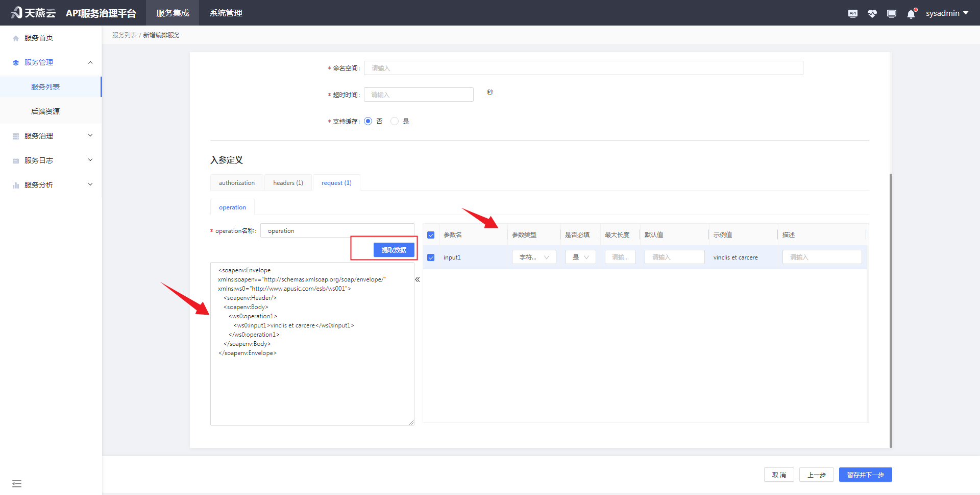Viewport: 980px width, 495px height.
Task: Click the 超时时间 input field
Action: pyautogui.click(x=419, y=94)
